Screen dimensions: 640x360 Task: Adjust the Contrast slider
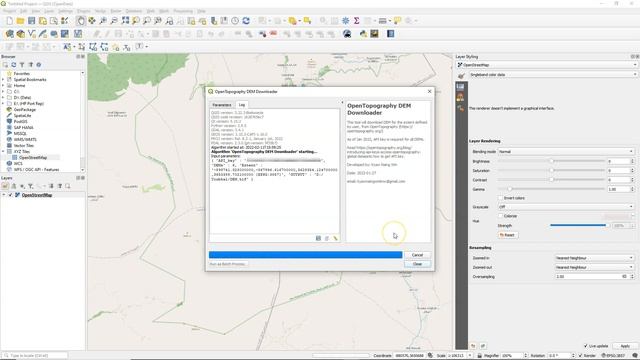pyautogui.click(x=551, y=180)
